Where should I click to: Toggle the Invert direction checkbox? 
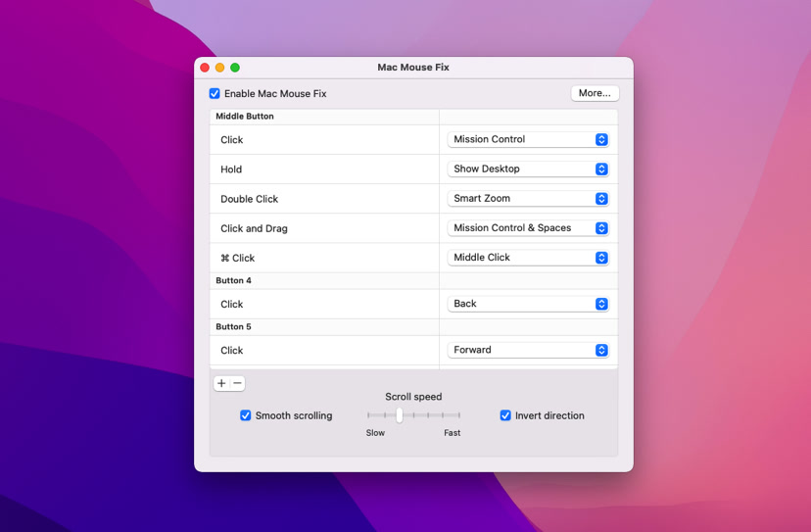[x=505, y=415]
